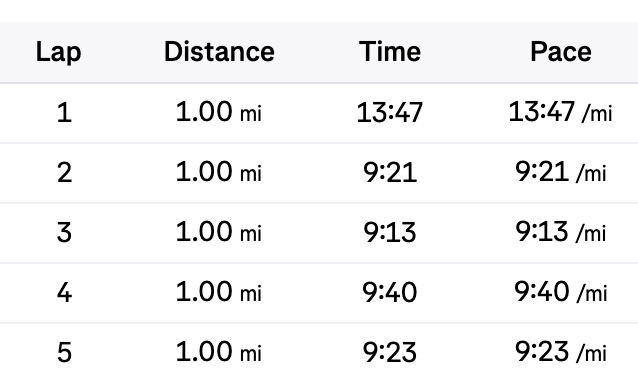Select lap number 5 cell
This screenshot has height=373, width=638.
click(64, 352)
